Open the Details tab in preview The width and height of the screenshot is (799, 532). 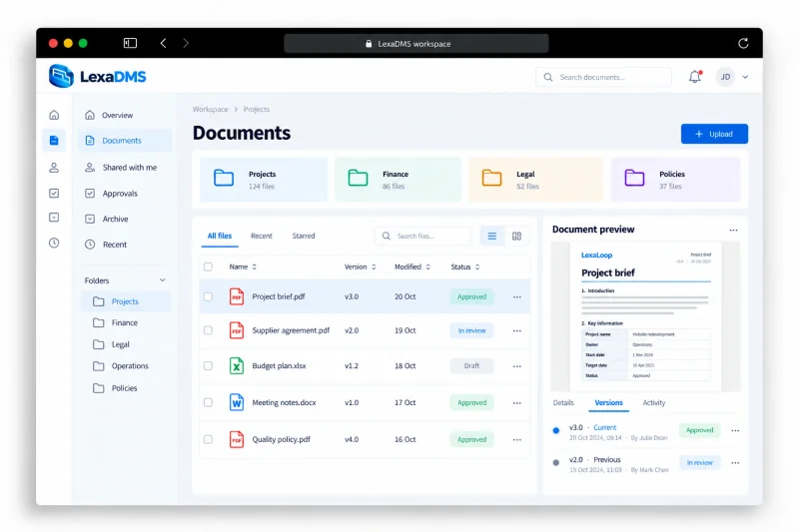(x=563, y=402)
